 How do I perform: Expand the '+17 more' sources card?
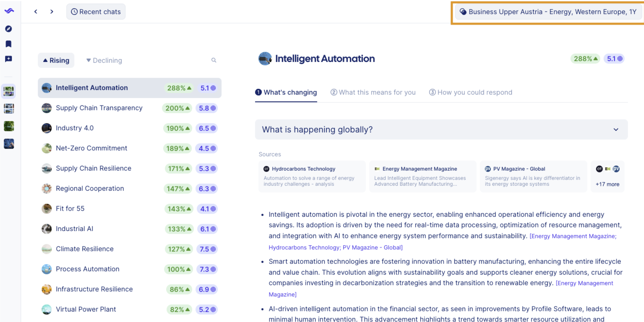(x=607, y=176)
